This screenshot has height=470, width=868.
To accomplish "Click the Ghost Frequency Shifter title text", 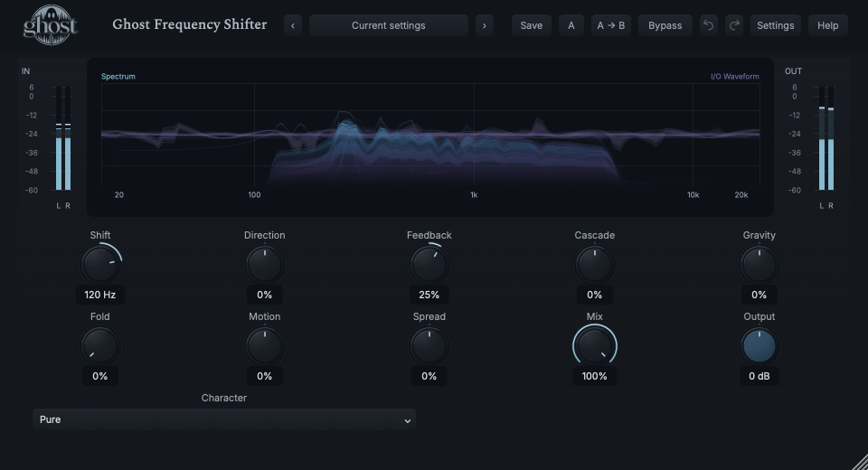I will click(x=189, y=25).
